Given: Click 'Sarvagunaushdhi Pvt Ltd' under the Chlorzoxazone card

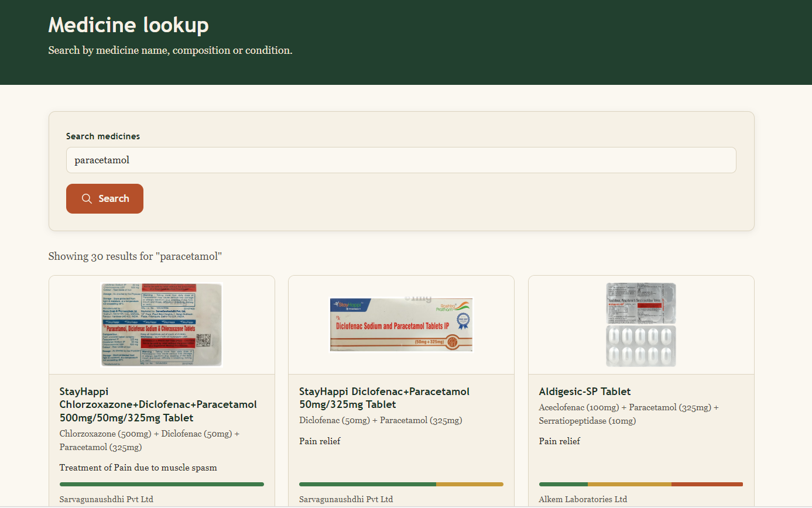Looking at the screenshot, I should tap(107, 499).
